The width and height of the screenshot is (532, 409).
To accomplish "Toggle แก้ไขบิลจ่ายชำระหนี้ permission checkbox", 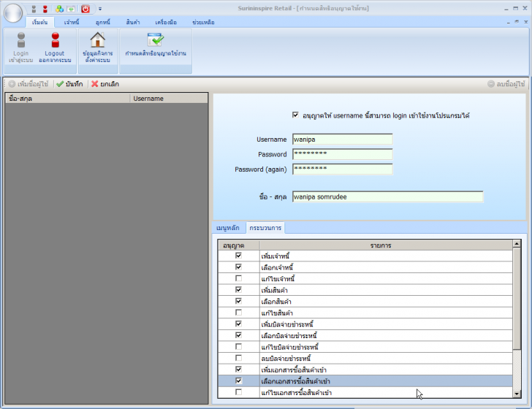I will [x=238, y=346].
